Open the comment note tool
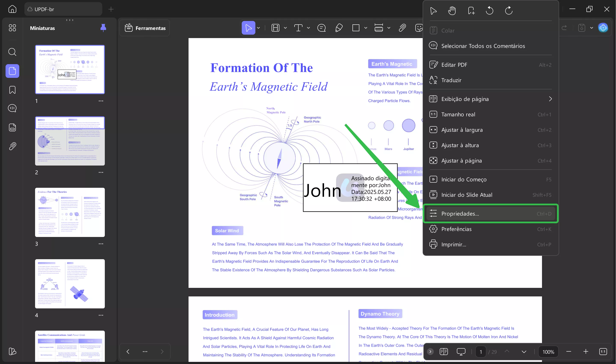This screenshot has height=364, width=616. pyautogui.click(x=321, y=28)
